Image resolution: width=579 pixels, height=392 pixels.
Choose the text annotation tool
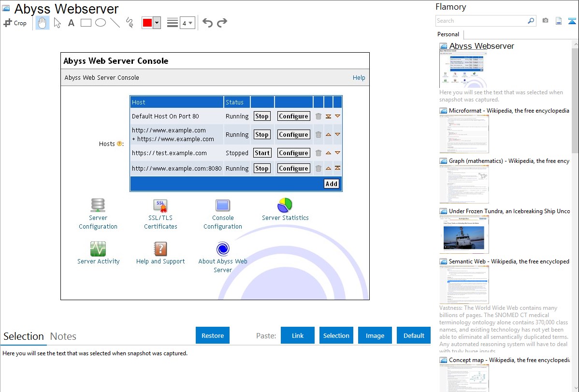[71, 23]
